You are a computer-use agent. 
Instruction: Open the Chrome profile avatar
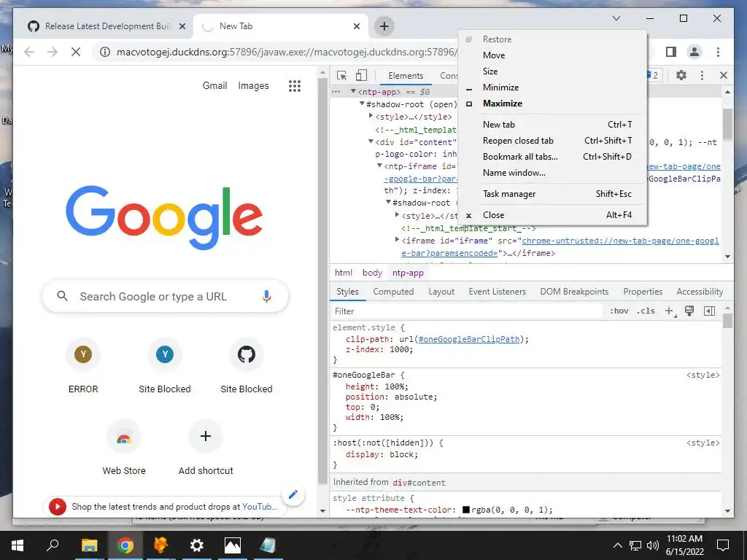(694, 52)
